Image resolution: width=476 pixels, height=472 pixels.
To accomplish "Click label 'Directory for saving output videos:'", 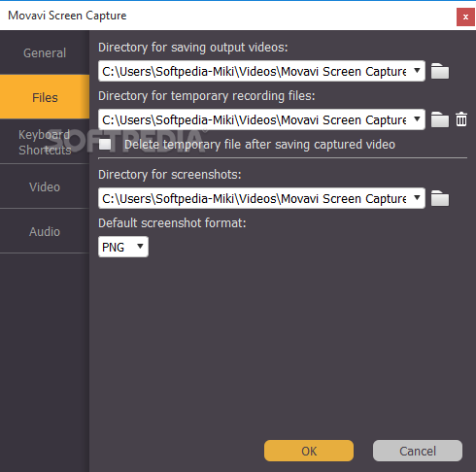I will (x=193, y=48).
